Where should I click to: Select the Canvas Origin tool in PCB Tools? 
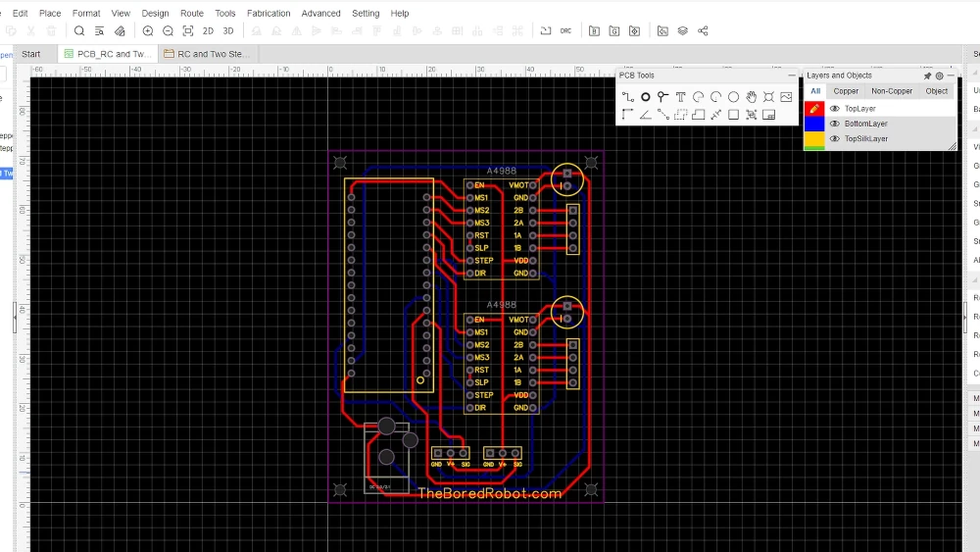coord(627,115)
